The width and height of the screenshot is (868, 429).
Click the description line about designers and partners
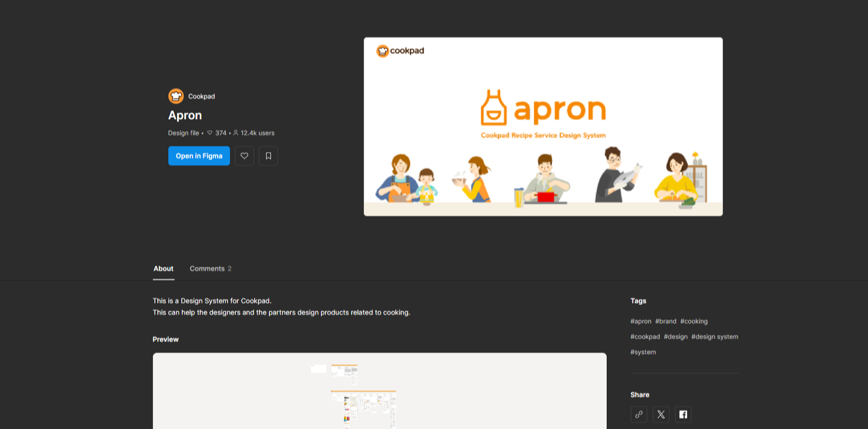(281, 313)
